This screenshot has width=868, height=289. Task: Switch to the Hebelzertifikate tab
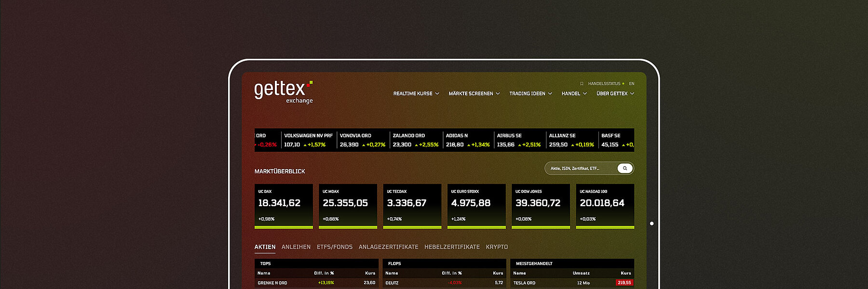(x=452, y=247)
